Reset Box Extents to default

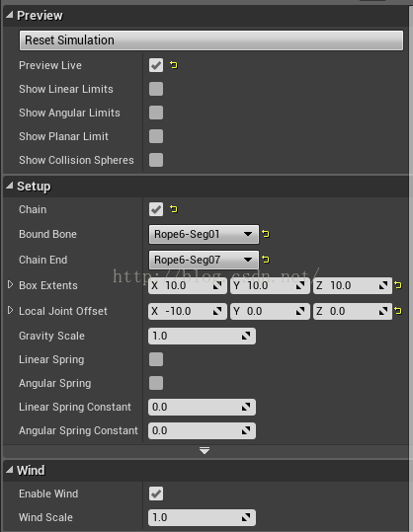398,285
